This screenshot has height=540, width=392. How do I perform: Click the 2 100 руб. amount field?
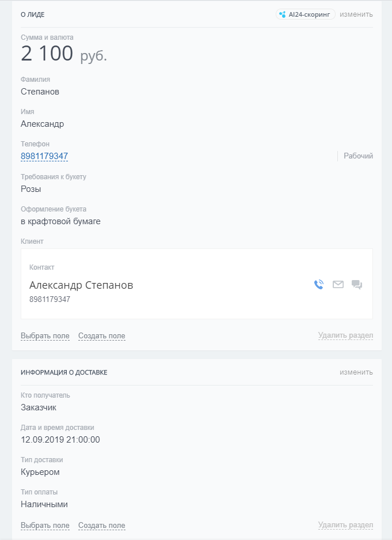[64, 54]
